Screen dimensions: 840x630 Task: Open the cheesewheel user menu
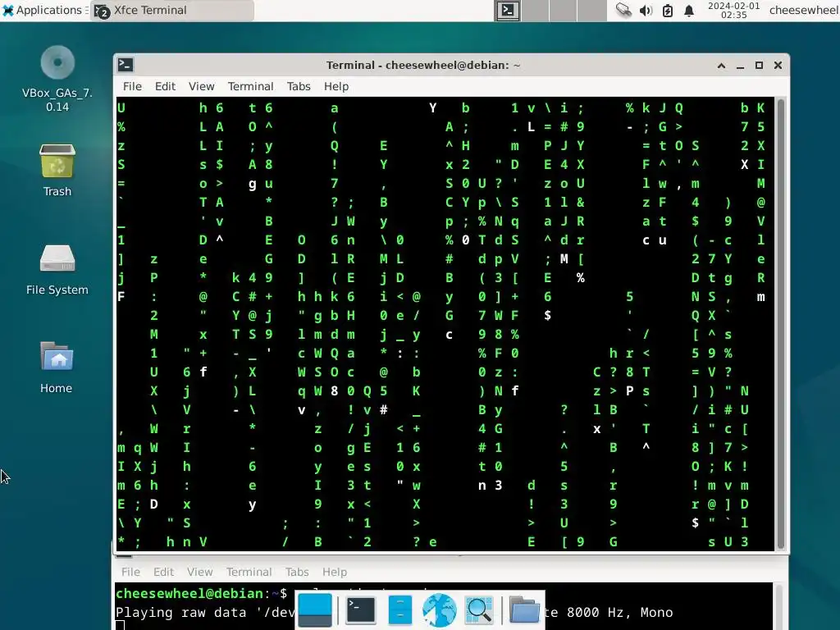pyautogui.click(x=804, y=10)
